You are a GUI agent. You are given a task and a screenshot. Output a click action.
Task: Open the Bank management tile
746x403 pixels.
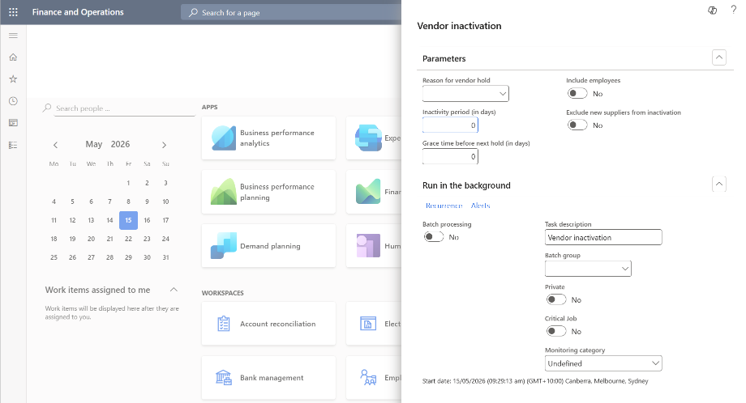coord(269,377)
